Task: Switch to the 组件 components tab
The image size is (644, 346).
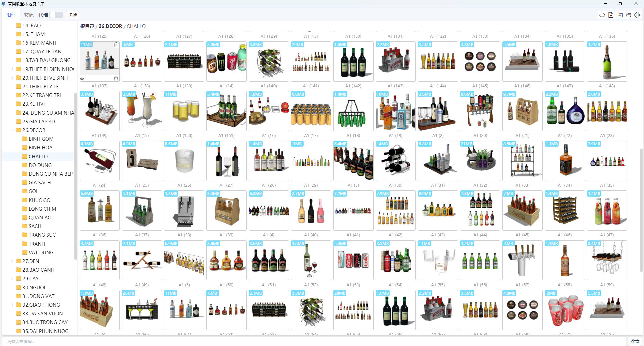Action: pyautogui.click(x=11, y=15)
